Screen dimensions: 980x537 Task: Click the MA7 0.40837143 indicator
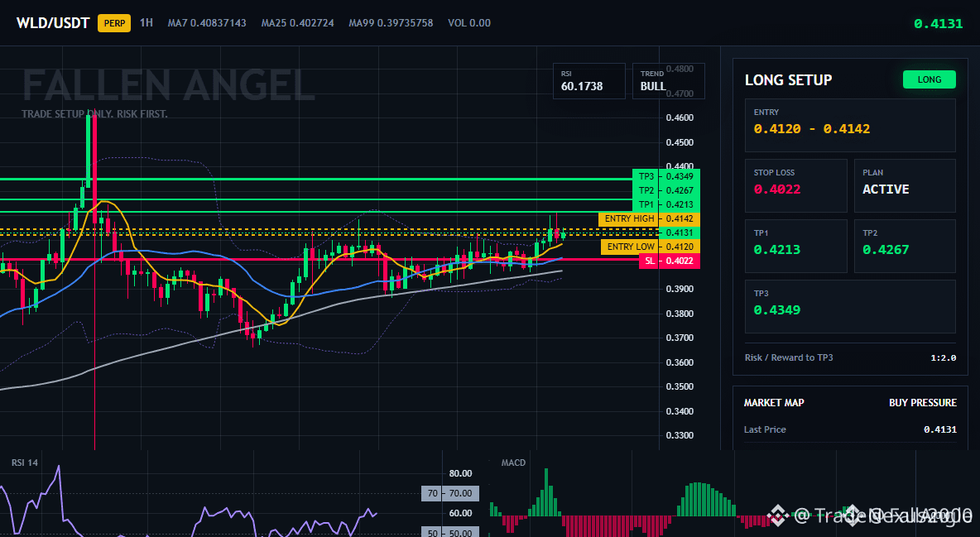(207, 22)
